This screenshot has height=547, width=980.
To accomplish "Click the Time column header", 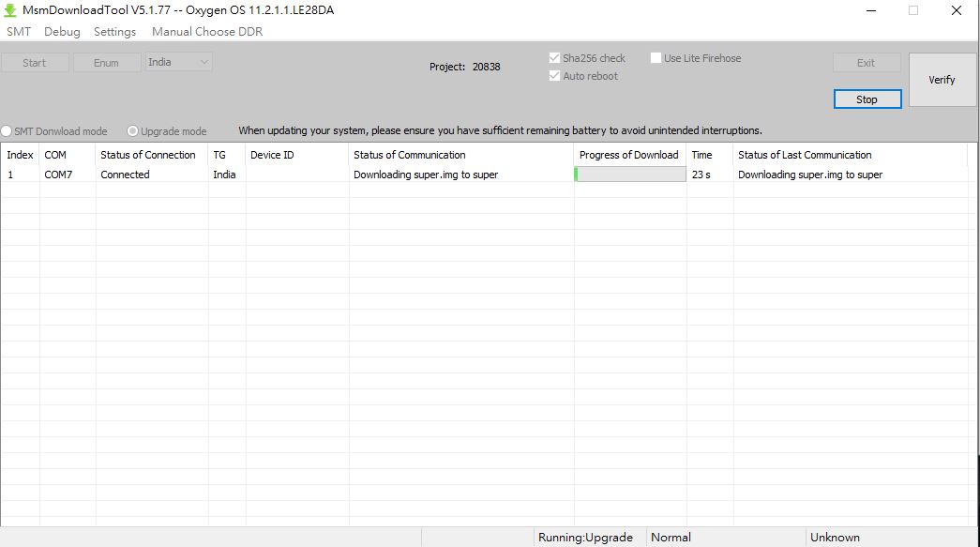I will (x=709, y=155).
